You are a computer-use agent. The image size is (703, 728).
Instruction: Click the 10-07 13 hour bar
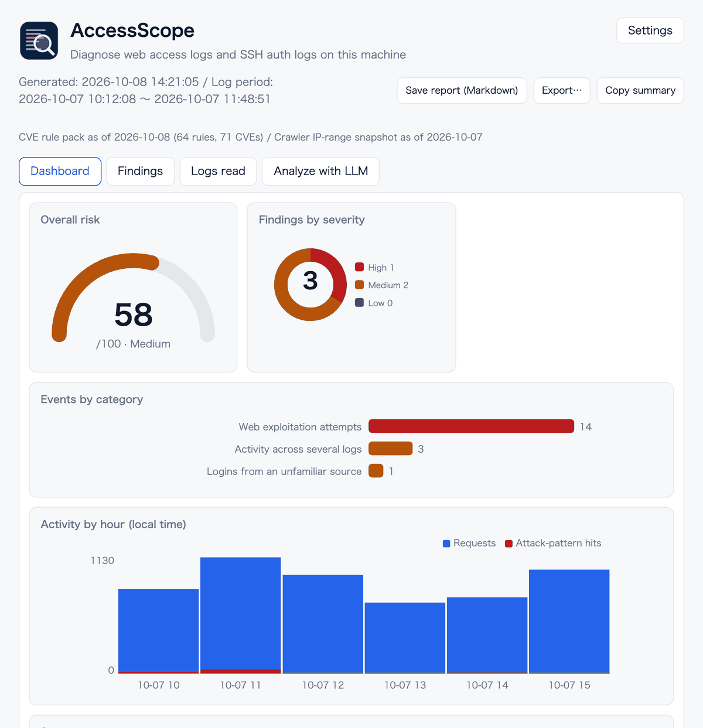click(x=405, y=638)
